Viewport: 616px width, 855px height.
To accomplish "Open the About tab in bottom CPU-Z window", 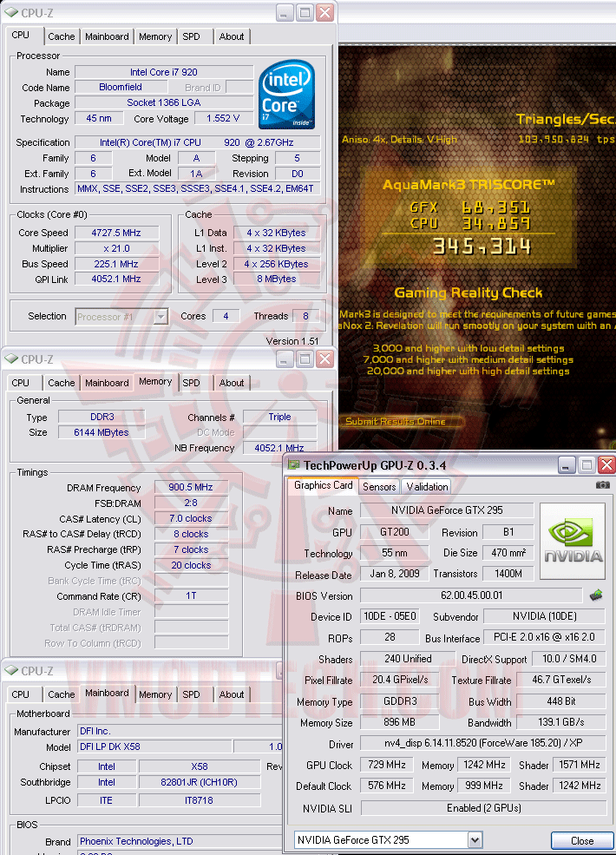I will (232, 694).
